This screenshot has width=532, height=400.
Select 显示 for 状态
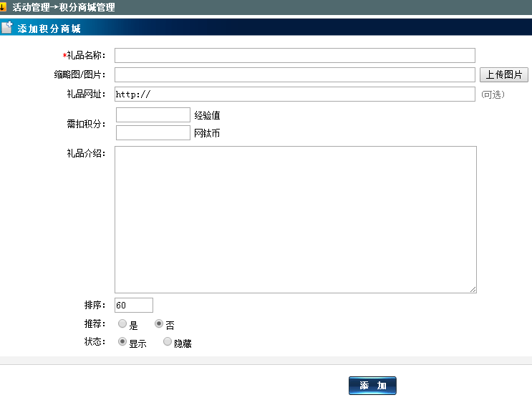tap(122, 341)
